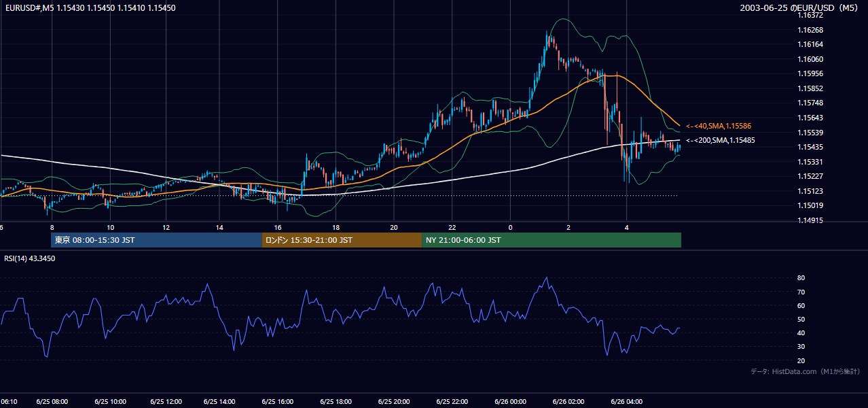Screen dimensions: 868x408
Task: Click hour 8 tick under the price chart
Action: (x=52, y=227)
